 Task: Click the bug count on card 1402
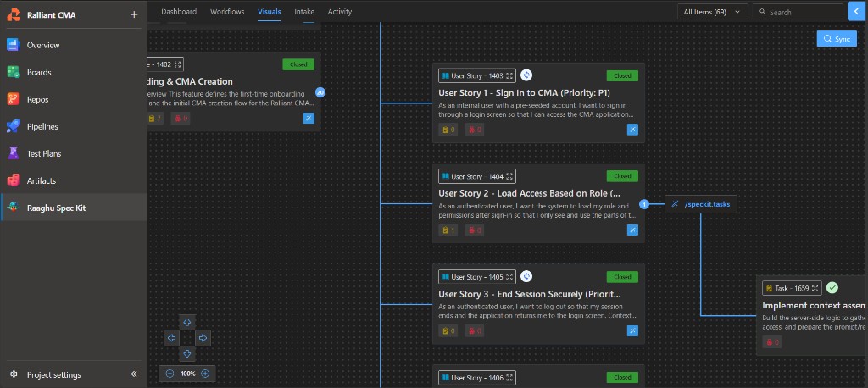point(181,118)
